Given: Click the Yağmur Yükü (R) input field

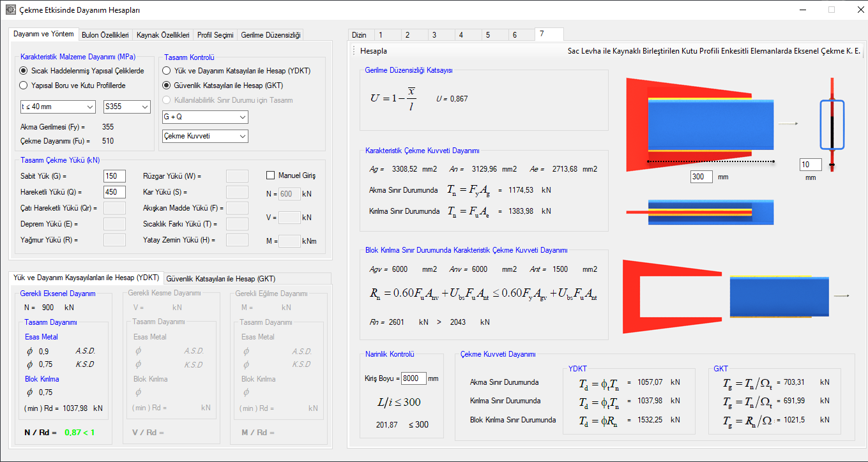Looking at the screenshot, I should point(114,240).
